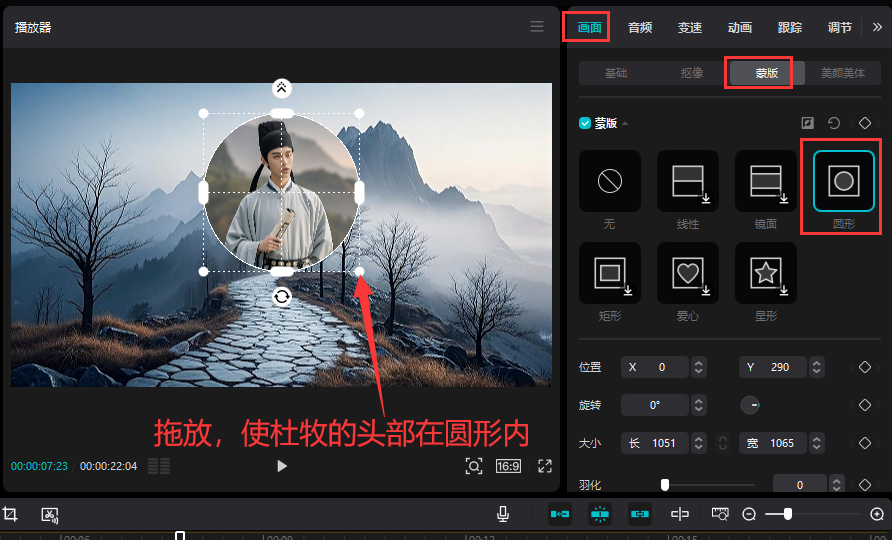Expand more tabs with double chevron
This screenshot has height=540, width=892.
[x=877, y=27]
